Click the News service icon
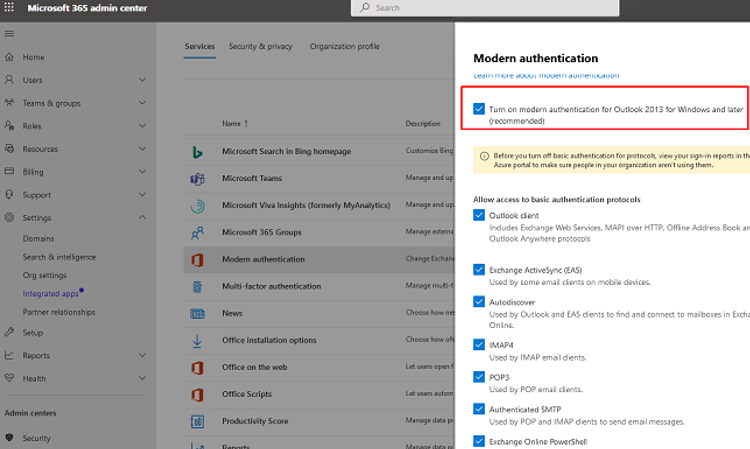The width and height of the screenshot is (750, 449). [197, 314]
